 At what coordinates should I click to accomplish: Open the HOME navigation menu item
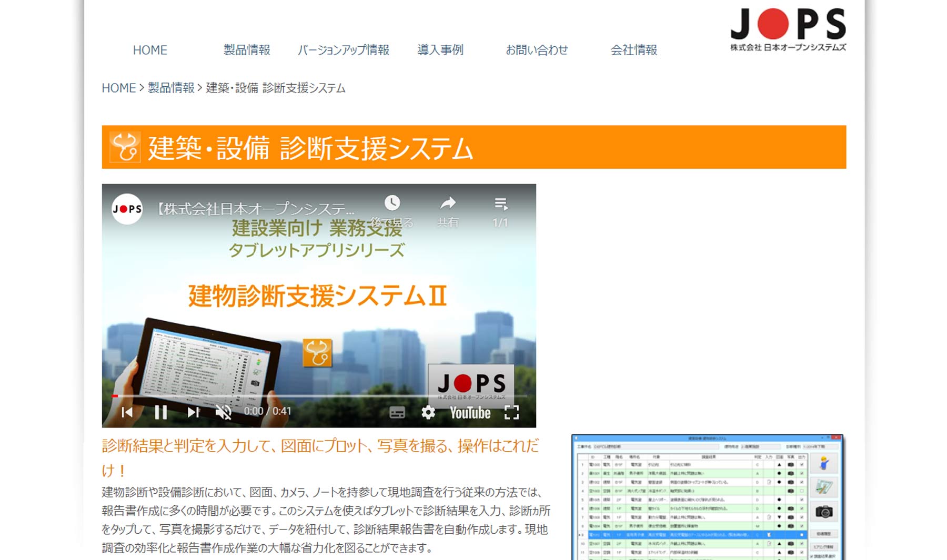(150, 50)
